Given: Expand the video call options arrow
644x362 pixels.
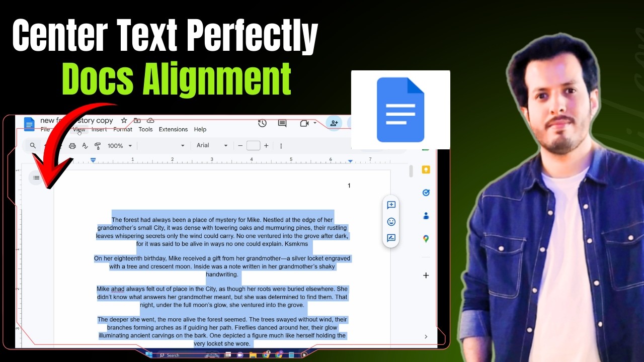Looking at the screenshot, I should tap(315, 123).
